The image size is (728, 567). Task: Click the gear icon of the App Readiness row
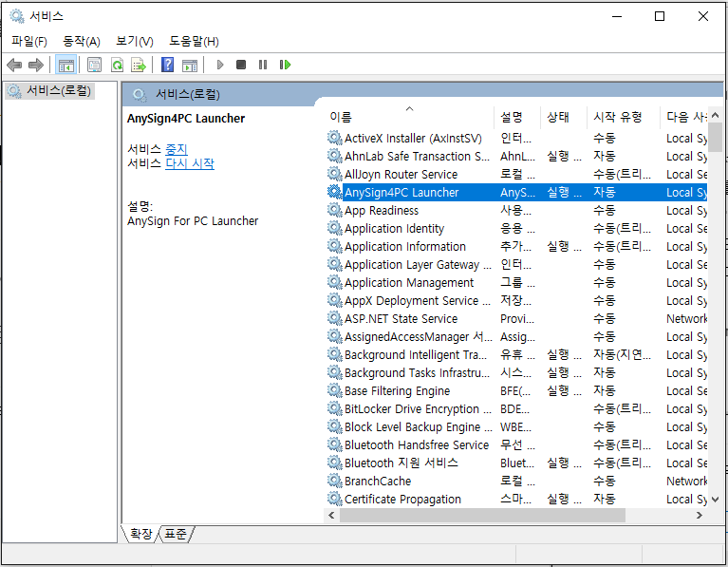pos(334,210)
